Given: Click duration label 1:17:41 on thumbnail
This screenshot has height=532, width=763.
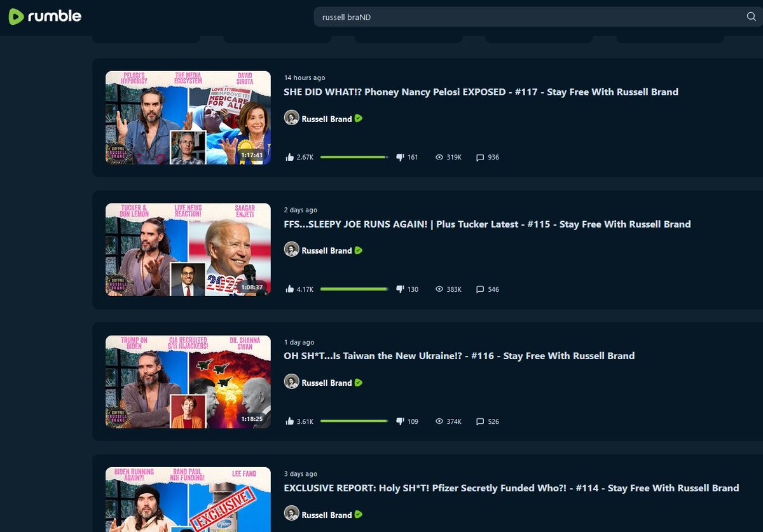Looking at the screenshot, I should click(x=252, y=155).
